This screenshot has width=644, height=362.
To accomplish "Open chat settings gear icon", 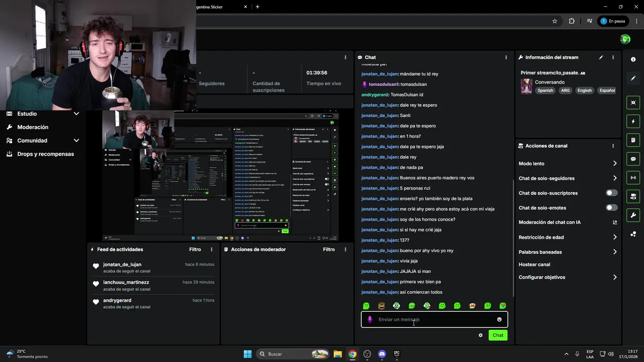I will [480, 335].
